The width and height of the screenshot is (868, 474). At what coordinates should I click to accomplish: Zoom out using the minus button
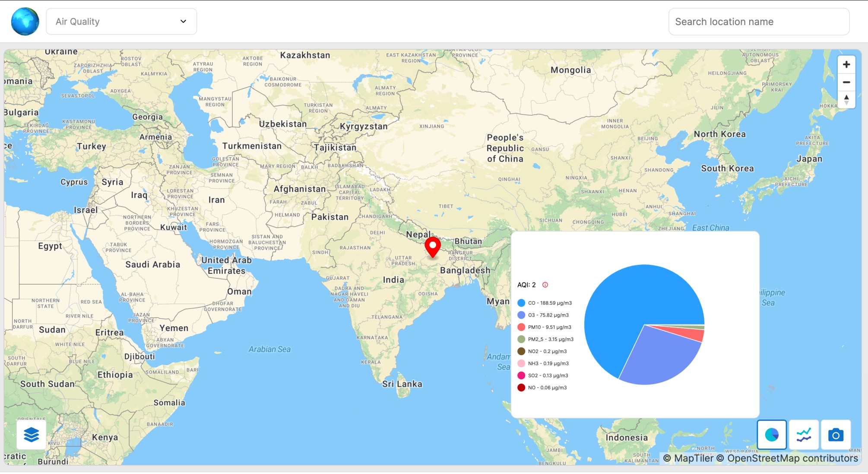(846, 82)
